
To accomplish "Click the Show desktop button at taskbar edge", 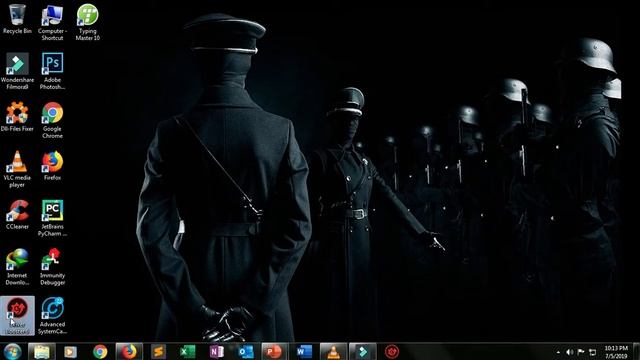I will [636, 351].
